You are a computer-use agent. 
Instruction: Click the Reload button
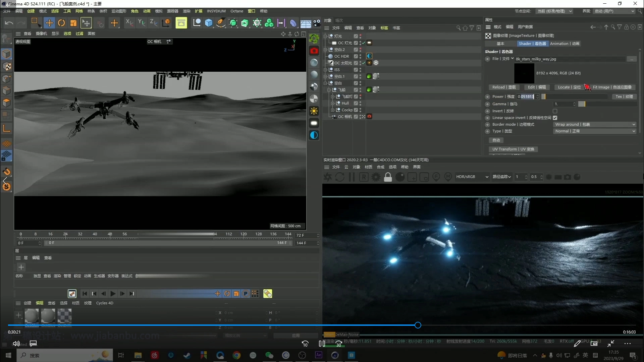click(x=504, y=87)
